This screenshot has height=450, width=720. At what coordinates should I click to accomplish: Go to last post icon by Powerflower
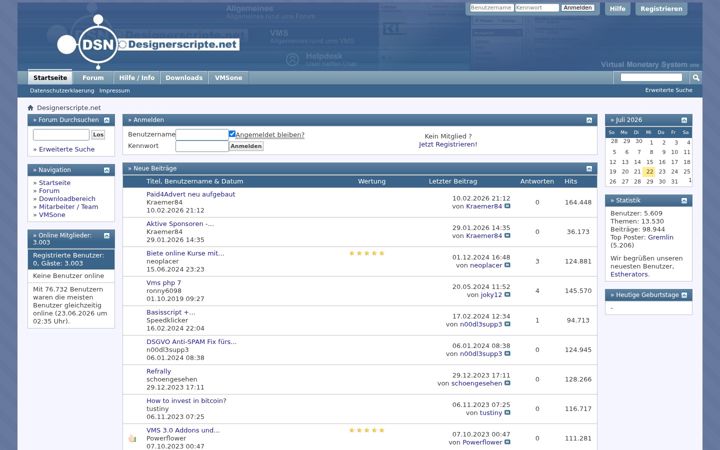[x=507, y=442]
